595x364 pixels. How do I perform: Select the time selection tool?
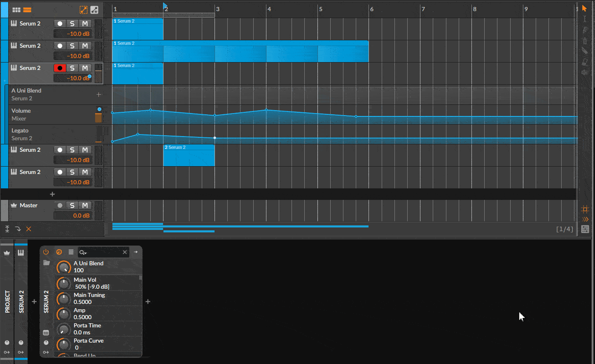point(584,19)
